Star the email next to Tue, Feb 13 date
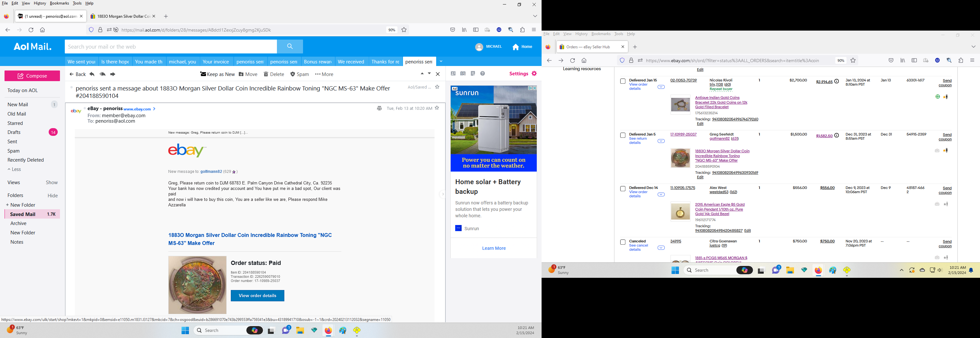Screen dimensions: 980x338 437,108
